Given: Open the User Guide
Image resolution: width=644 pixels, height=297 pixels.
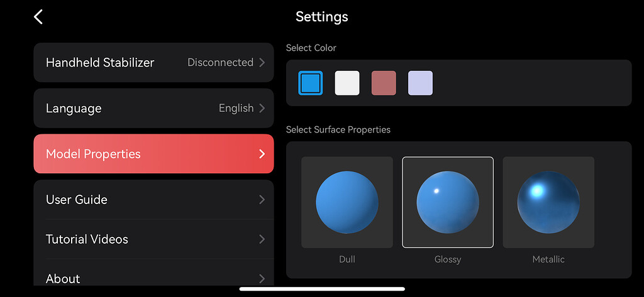Looking at the screenshot, I should pos(153,200).
